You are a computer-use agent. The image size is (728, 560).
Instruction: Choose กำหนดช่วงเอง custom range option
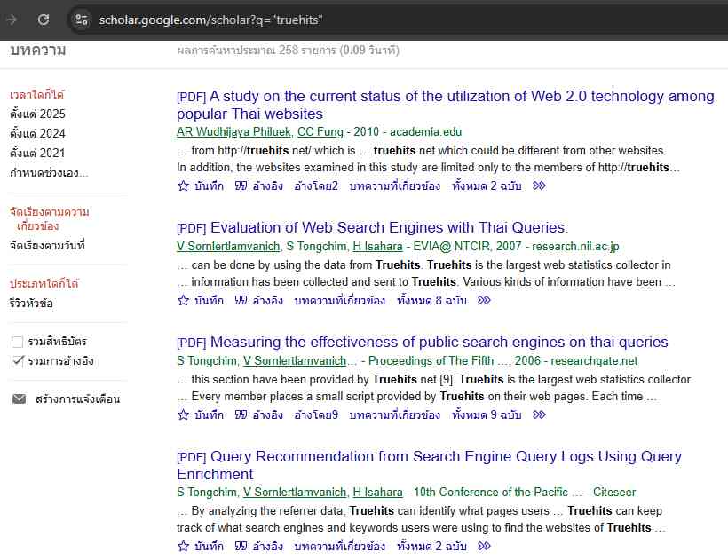(49, 172)
